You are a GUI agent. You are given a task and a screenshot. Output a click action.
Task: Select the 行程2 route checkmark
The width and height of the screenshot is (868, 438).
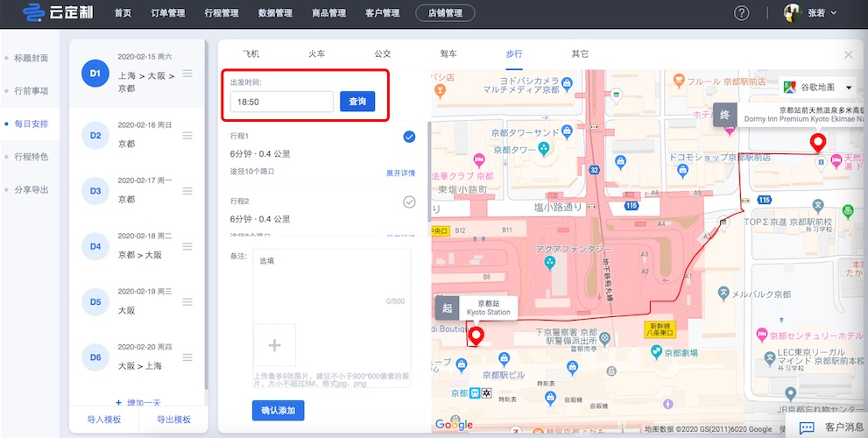[409, 202]
